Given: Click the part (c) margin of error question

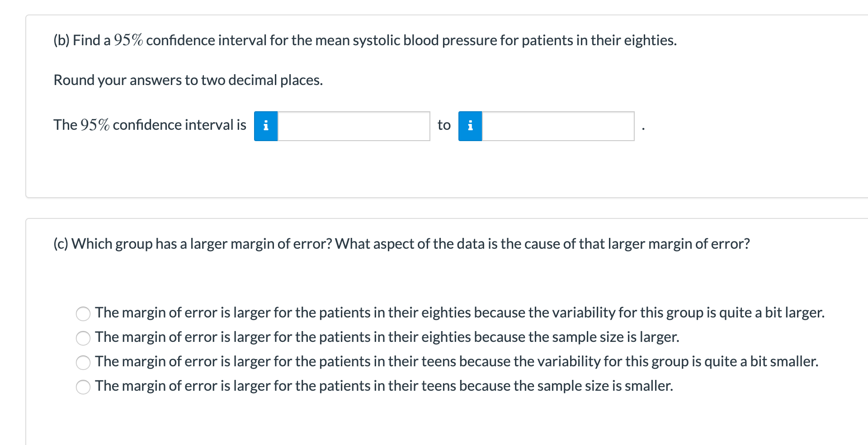Looking at the screenshot, I should coord(401,244).
